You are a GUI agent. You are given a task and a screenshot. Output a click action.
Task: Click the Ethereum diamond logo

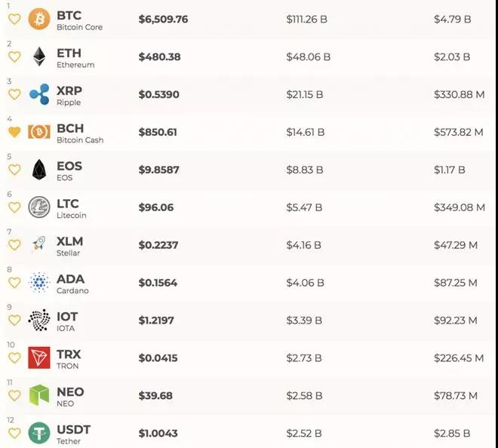(39, 57)
